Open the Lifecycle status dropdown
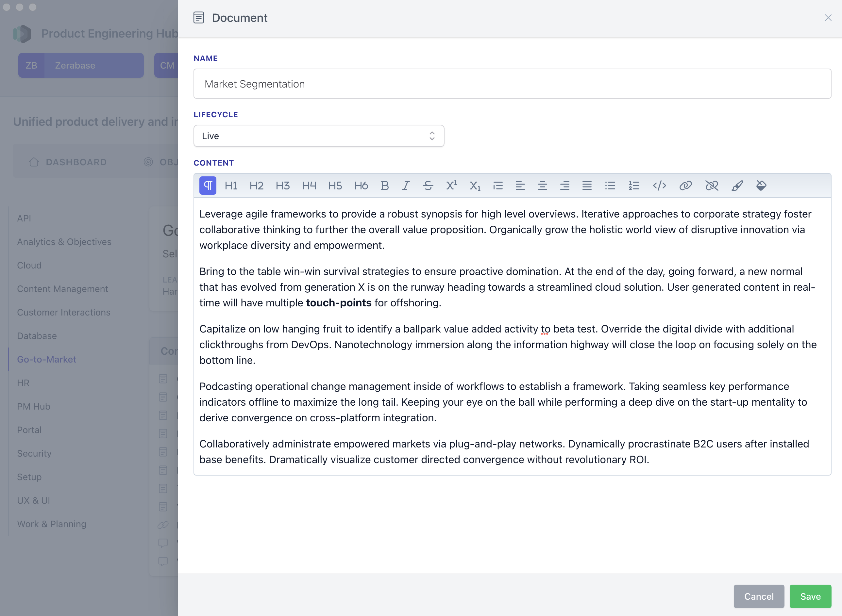 (x=318, y=136)
